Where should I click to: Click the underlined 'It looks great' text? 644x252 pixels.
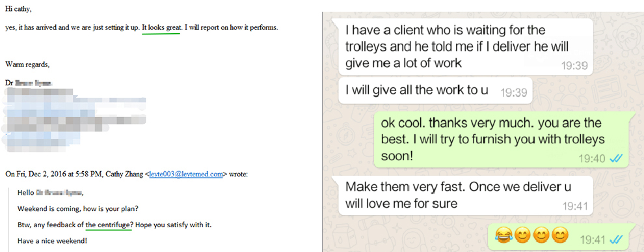[161, 29]
